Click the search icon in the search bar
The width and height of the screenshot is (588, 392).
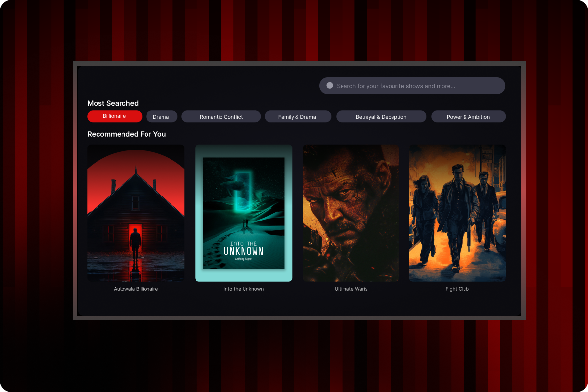click(330, 86)
